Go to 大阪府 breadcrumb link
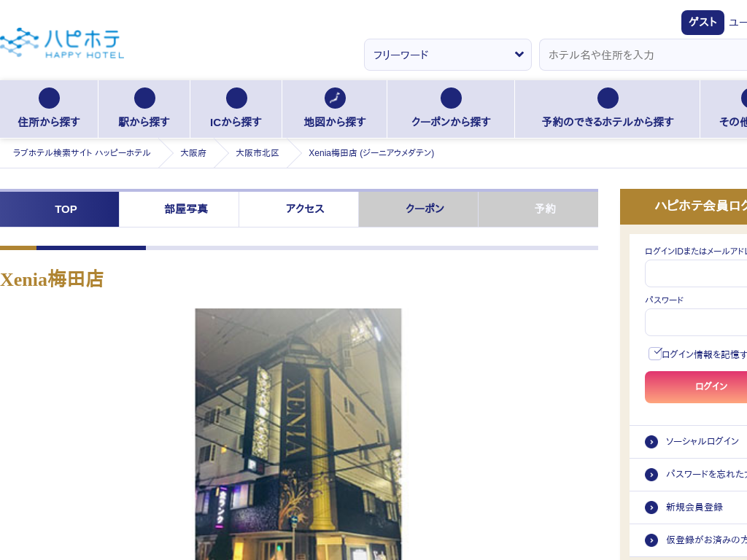Viewport: 747px width, 560px height. click(193, 153)
